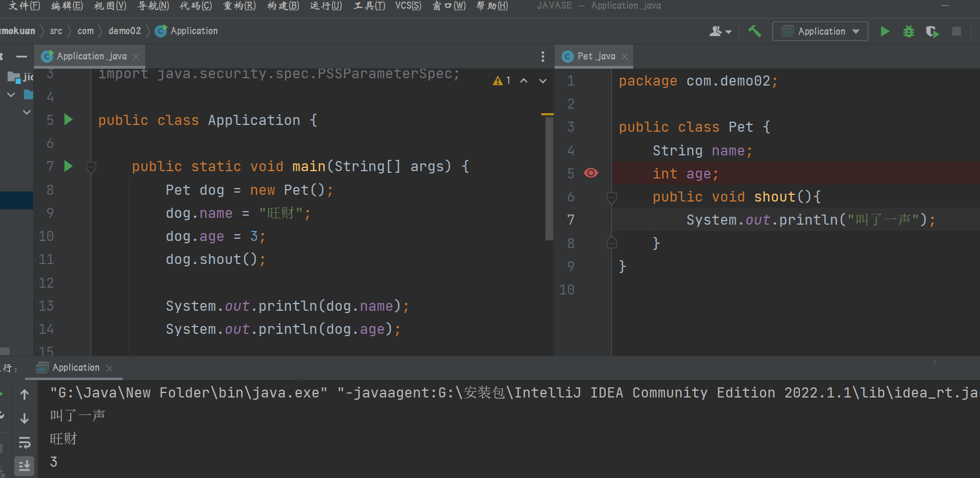Click the green hammer Build Project icon

[754, 31]
